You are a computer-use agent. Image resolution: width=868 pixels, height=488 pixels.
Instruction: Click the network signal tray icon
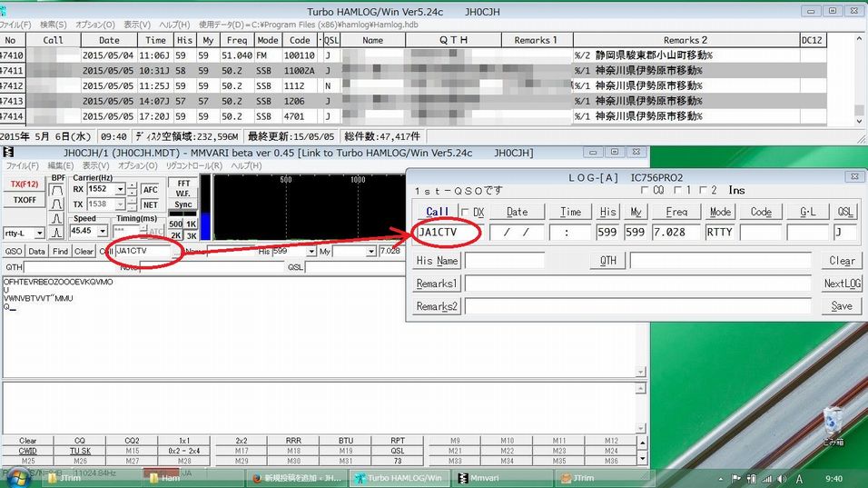click(766, 479)
